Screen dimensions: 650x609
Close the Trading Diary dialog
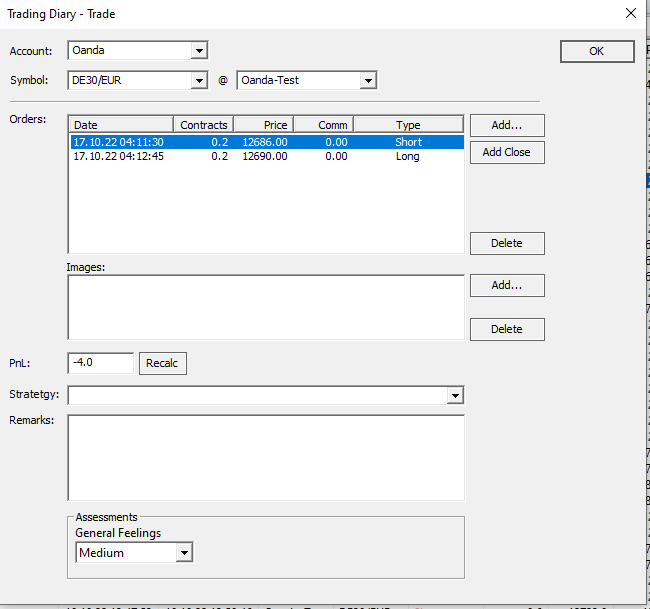coord(630,13)
